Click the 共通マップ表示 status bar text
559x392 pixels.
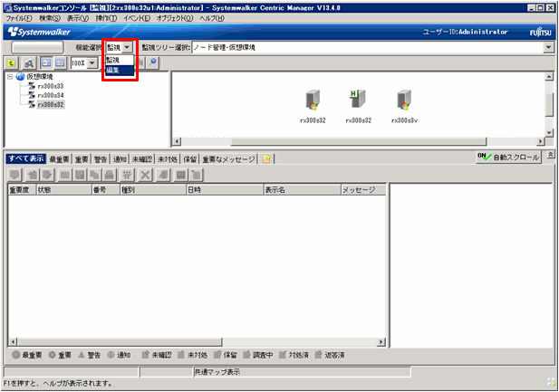click(217, 372)
